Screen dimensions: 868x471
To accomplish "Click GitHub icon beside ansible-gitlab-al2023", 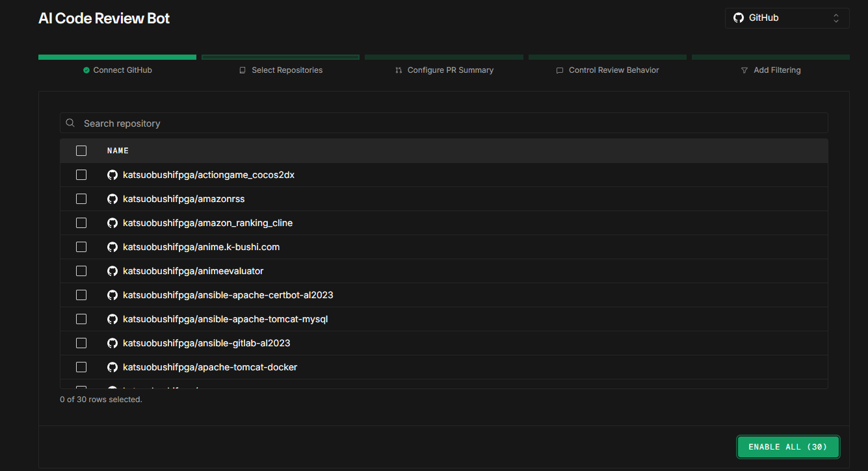I will click(112, 343).
